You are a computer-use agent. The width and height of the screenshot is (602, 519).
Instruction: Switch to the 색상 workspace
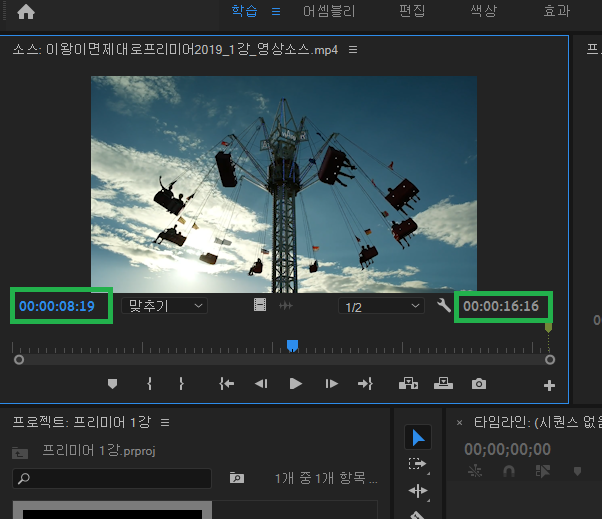(484, 11)
